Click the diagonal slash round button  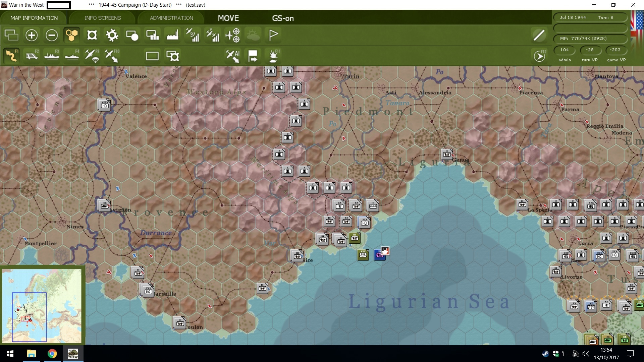coord(539,35)
